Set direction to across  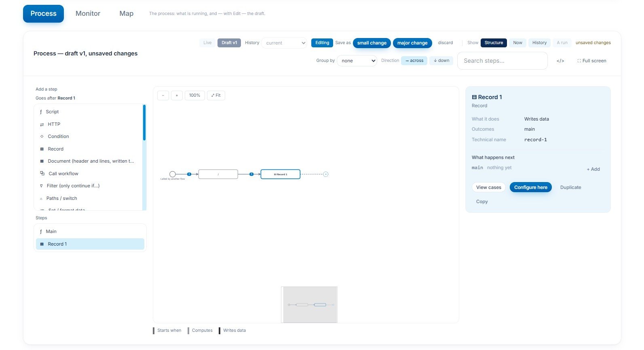coord(414,61)
